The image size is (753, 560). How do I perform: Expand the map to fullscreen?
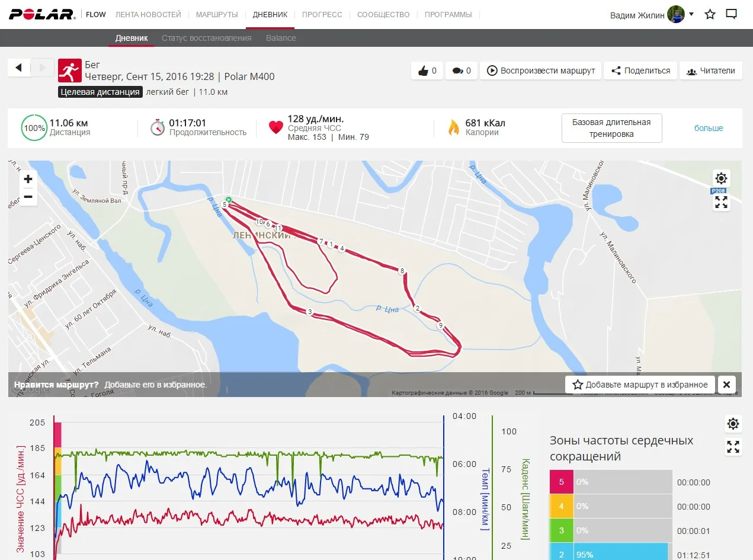(x=721, y=203)
